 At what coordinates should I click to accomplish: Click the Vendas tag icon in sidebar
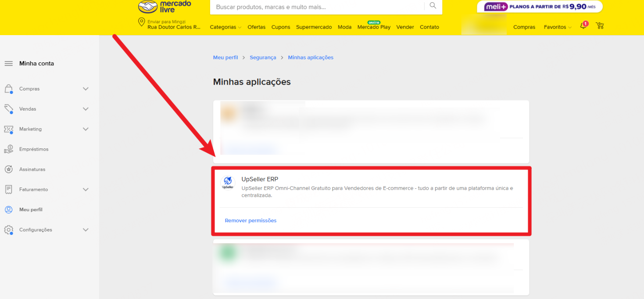pos(8,109)
